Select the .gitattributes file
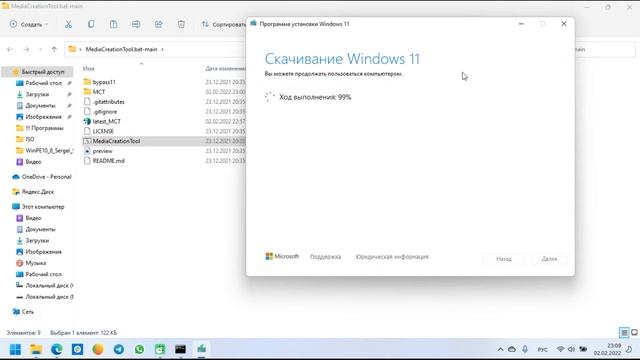Screen dimensions: 640x360 pyautogui.click(x=108, y=102)
